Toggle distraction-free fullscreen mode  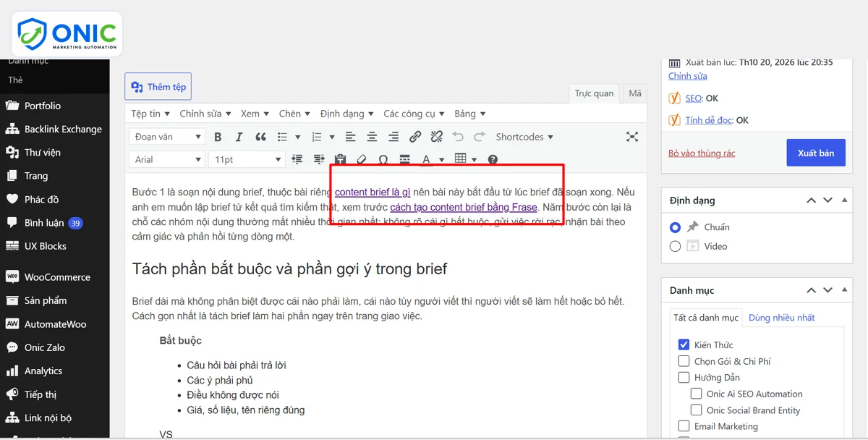pyautogui.click(x=632, y=137)
